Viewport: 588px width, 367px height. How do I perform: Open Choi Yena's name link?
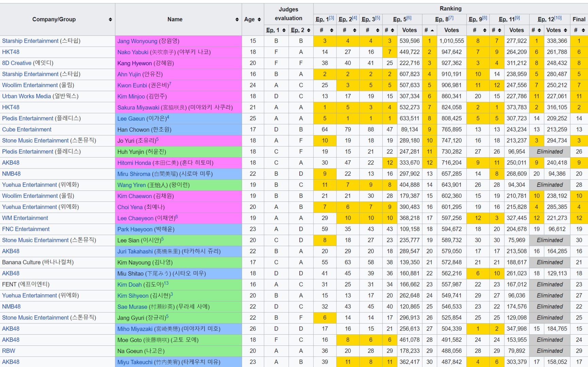(x=130, y=207)
